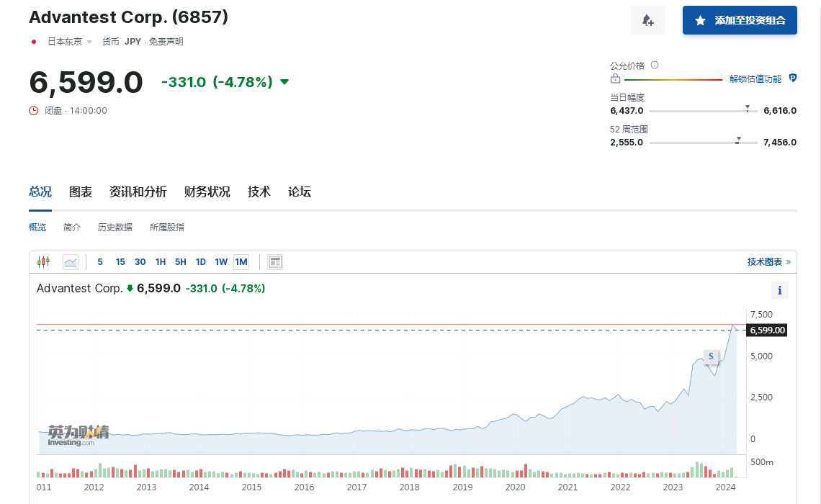
Task: Switch chart to candlestick view
Action: (44, 262)
